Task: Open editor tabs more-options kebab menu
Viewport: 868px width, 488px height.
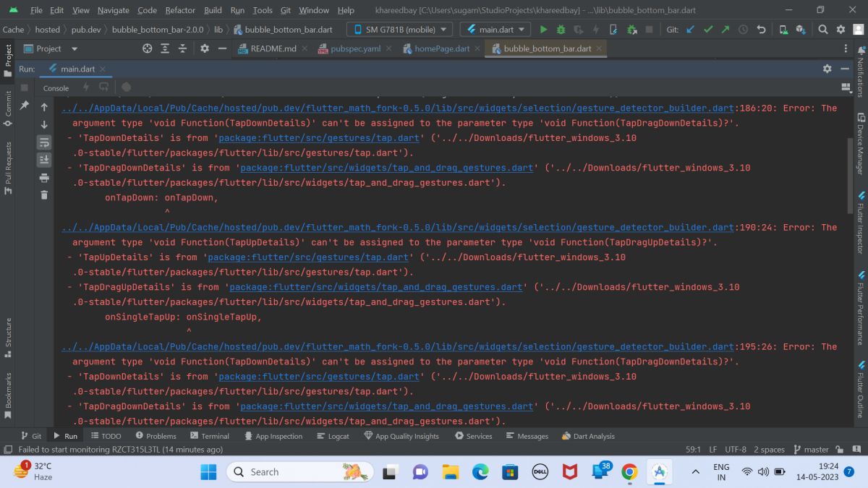Action: 846,48
